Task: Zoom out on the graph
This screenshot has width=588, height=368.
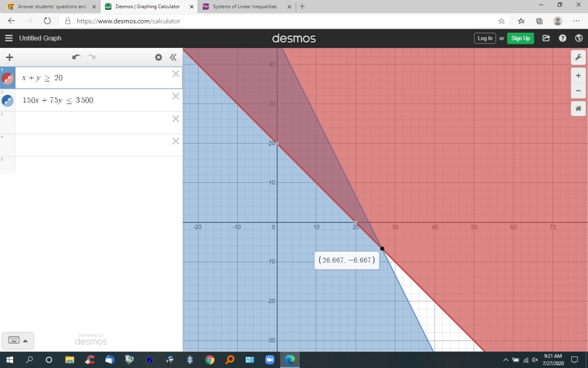Action: [578, 90]
